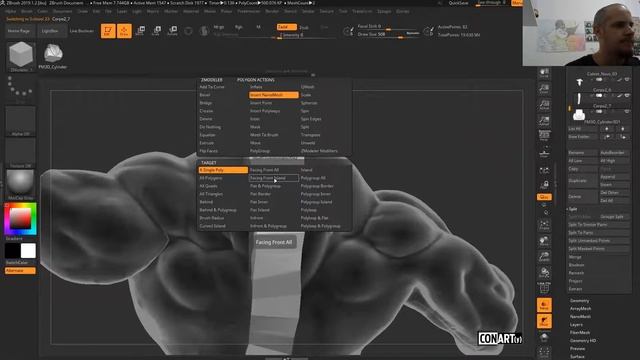This screenshot has width=640, height=360.
Task: Click the AAHalf icon
Action: point(544,120)
